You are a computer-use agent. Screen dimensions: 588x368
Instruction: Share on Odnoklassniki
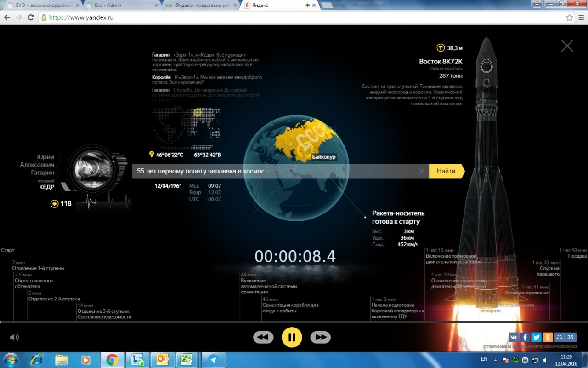548,337
